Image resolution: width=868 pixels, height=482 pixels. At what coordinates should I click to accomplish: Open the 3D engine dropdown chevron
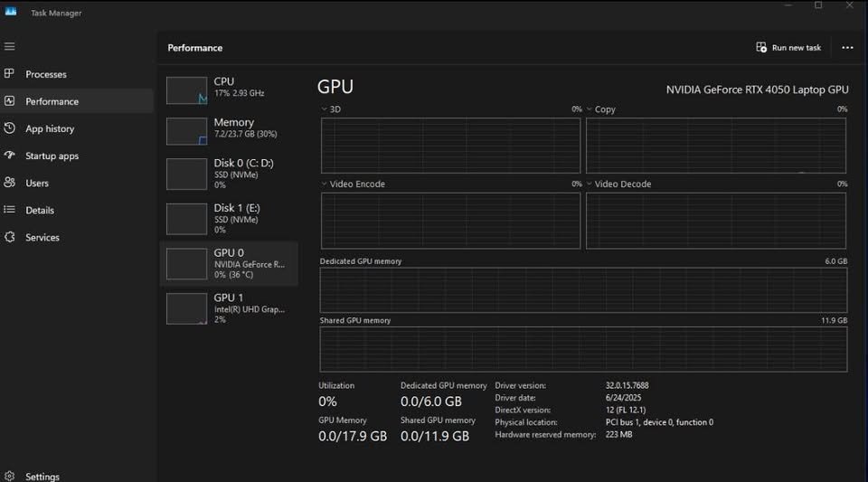click(324, 109)
